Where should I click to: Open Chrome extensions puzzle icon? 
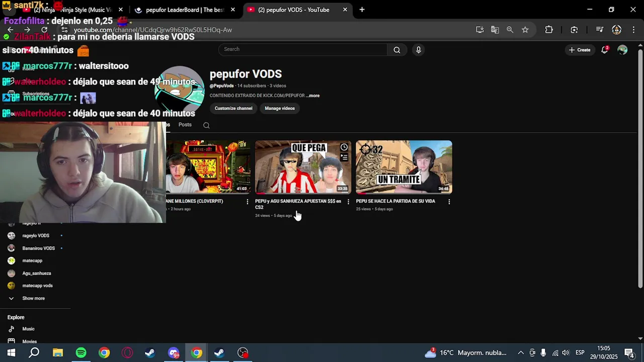point(549,30)
